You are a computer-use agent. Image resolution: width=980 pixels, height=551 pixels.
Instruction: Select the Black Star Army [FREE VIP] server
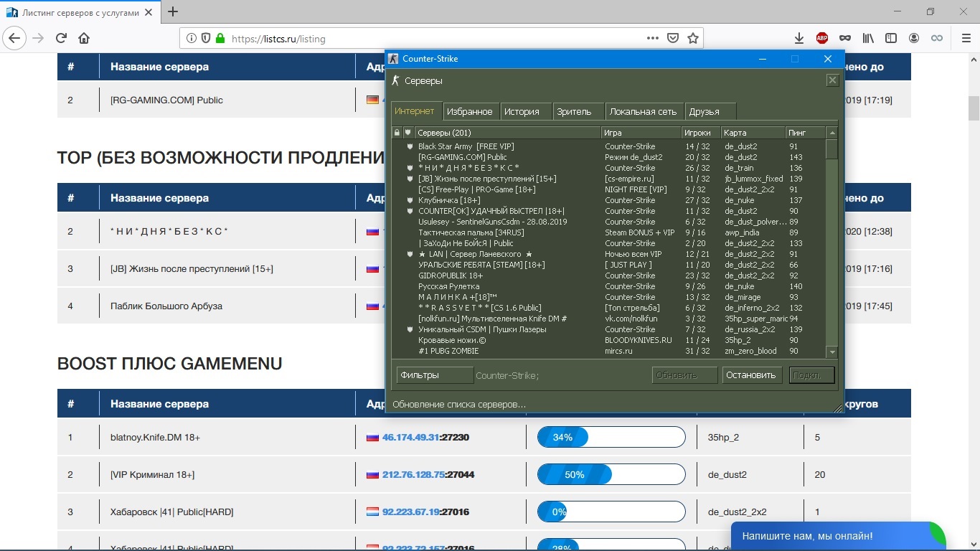608,146
